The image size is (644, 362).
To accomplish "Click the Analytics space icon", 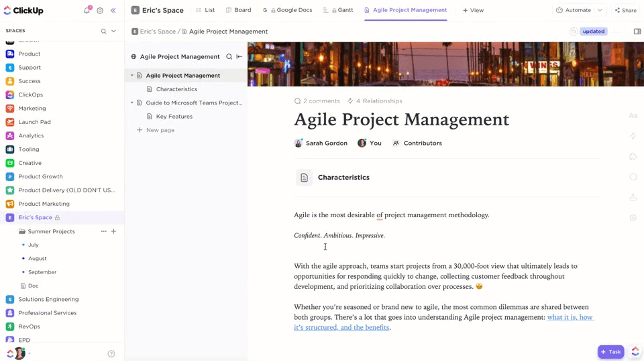I will tap(10, 135).
